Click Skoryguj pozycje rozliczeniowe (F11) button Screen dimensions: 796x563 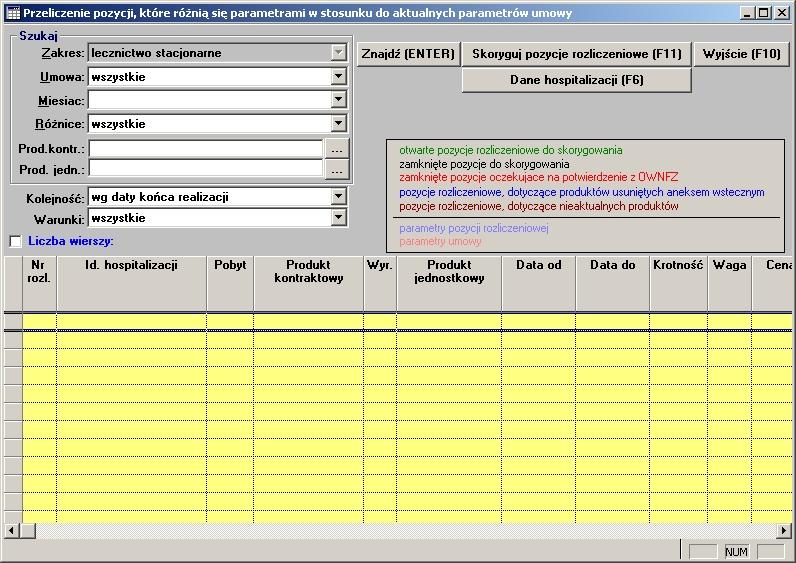(x=577, y=54)
